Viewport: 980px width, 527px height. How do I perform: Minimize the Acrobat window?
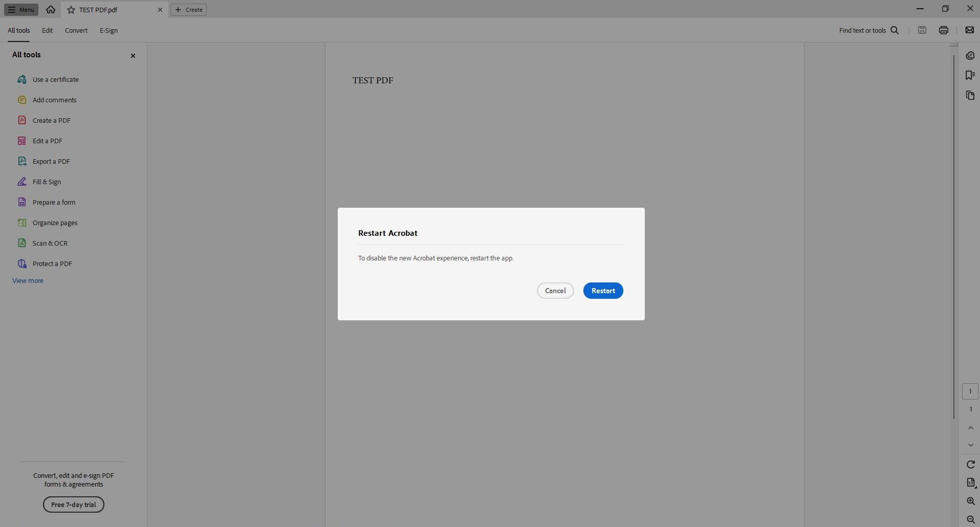(x=920, y=9)
